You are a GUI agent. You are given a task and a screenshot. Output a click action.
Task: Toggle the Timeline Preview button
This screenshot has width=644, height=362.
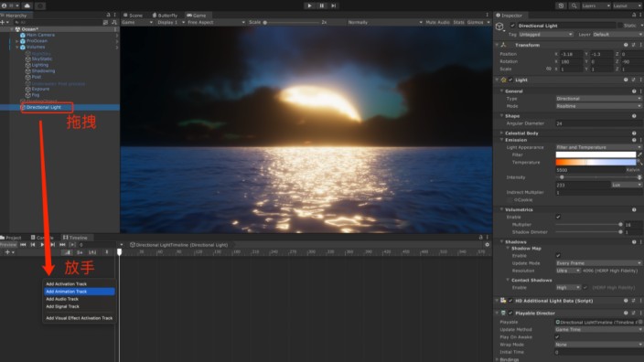[x=8, y=245]
